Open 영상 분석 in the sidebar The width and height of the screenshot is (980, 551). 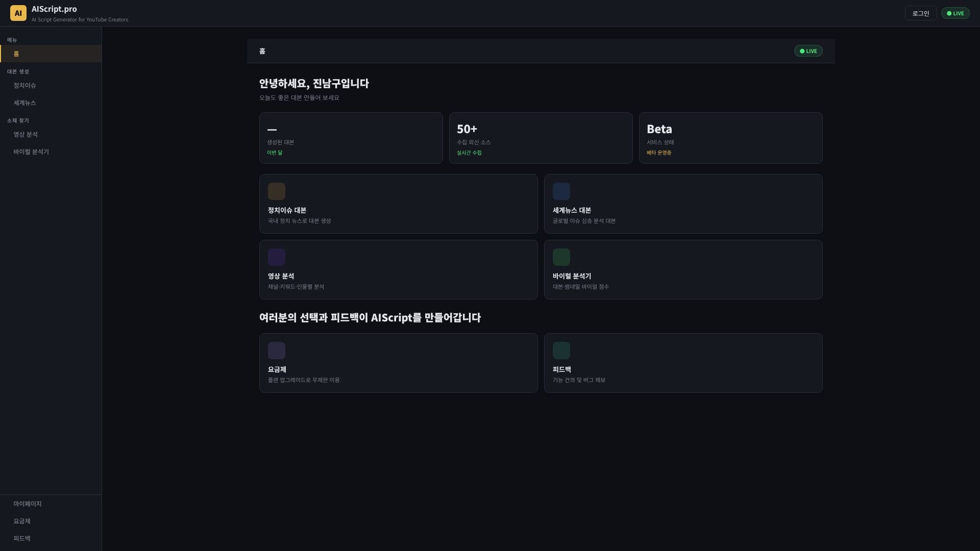(51, 134)
